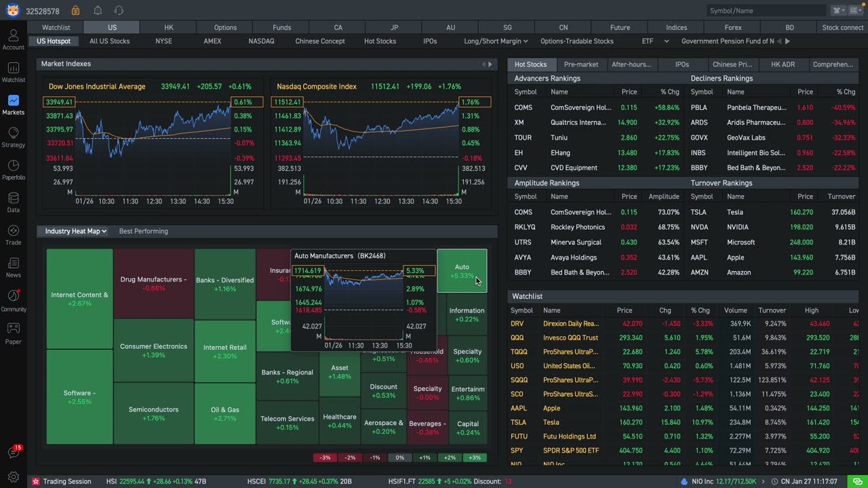Show next Market Indexes page arrow

tap(491, 64)
